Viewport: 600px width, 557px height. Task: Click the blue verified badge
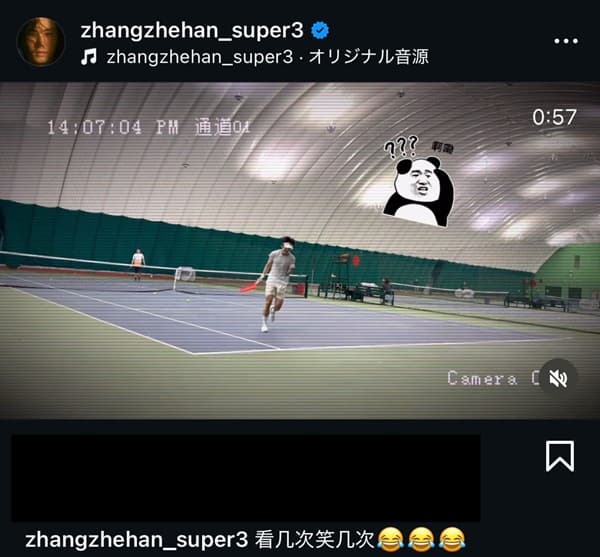[x=320, y=31]
